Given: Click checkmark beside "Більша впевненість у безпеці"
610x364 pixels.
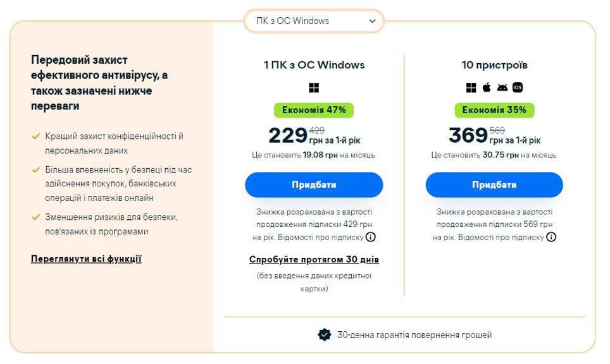Looking at the screenshot, I should coord(36,170).
